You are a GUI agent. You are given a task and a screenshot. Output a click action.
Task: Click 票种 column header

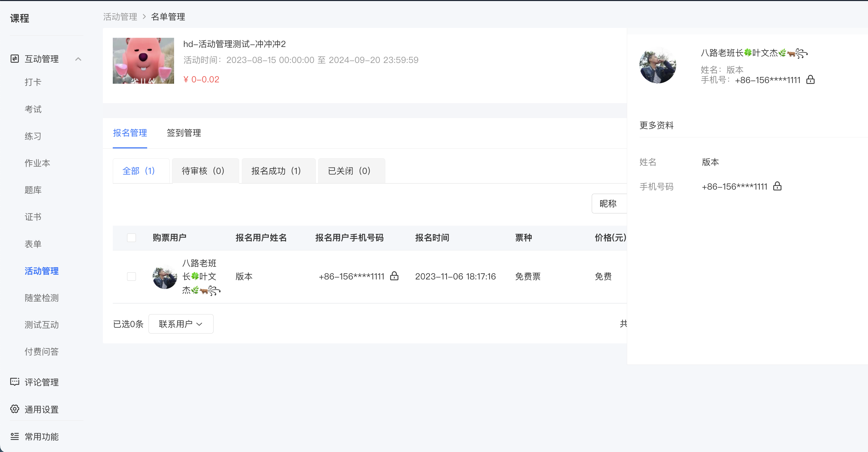(524, 238)
